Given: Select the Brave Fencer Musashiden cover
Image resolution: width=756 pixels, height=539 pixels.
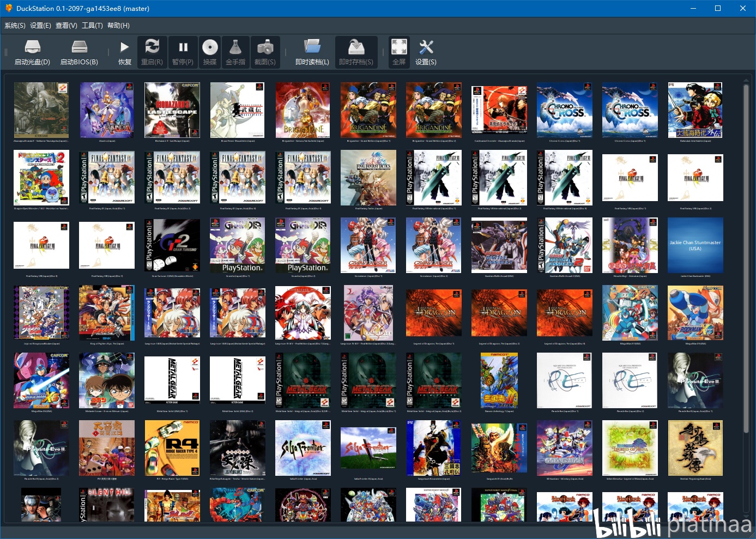Looking at the screenshot, I should click(x=238, y=110).
